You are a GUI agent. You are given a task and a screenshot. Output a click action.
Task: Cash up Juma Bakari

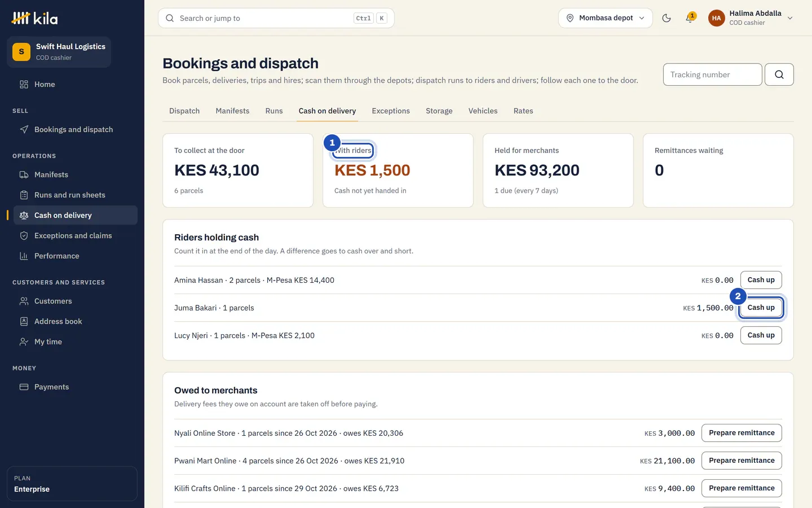(x=761, y=308)
